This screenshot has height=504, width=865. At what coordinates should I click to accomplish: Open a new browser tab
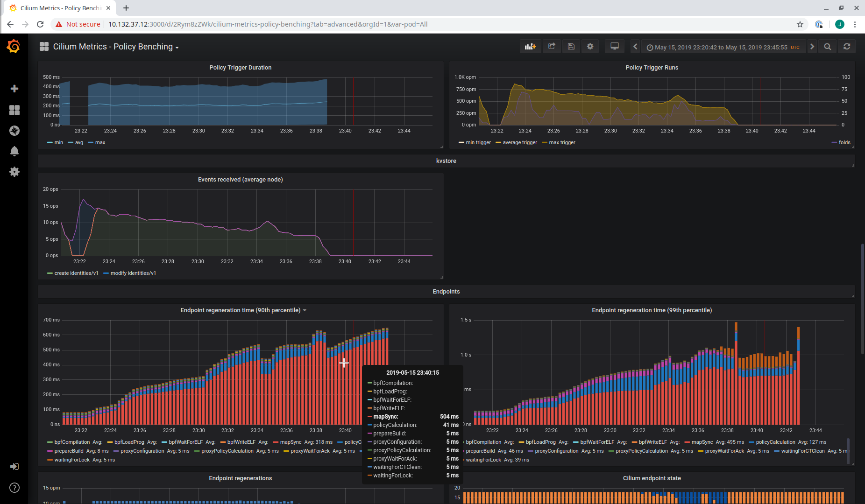tap(126, 8)
